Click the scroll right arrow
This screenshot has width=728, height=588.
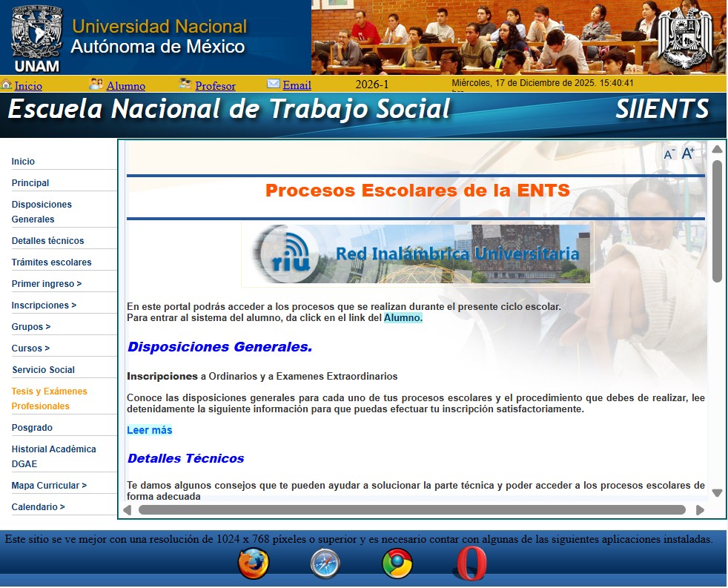[700, 510]
